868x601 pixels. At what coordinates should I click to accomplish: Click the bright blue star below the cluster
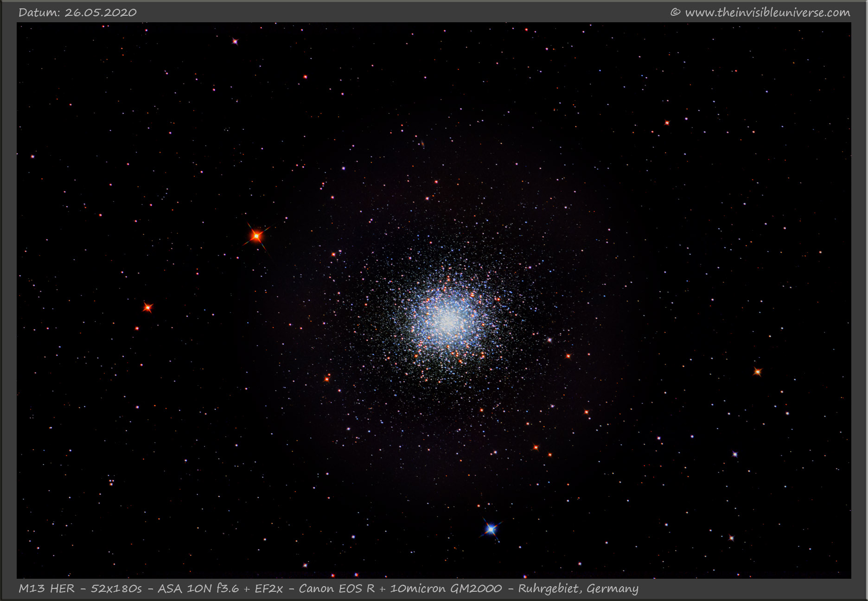click(x=491, y=529)
